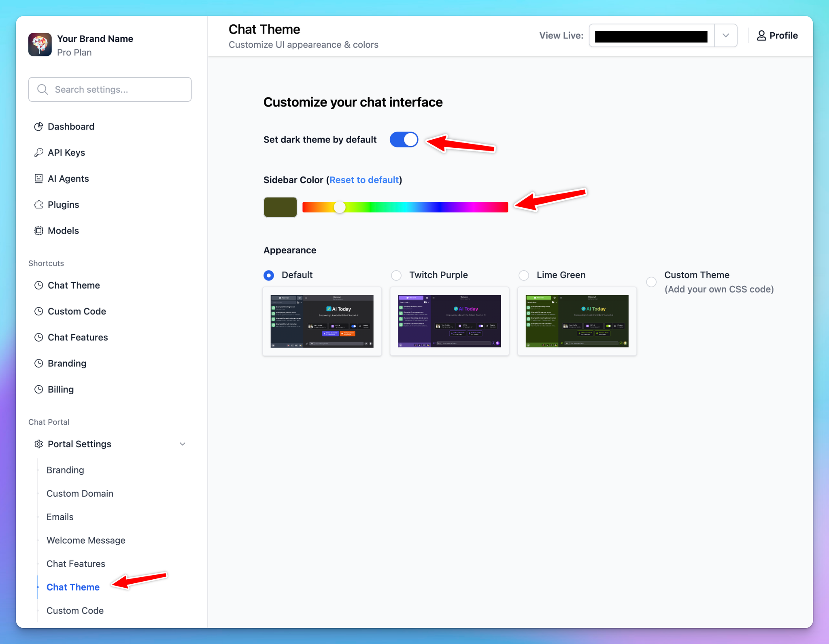
Task: Choose the Custom Theme radio option
Action: coord(651,282)
